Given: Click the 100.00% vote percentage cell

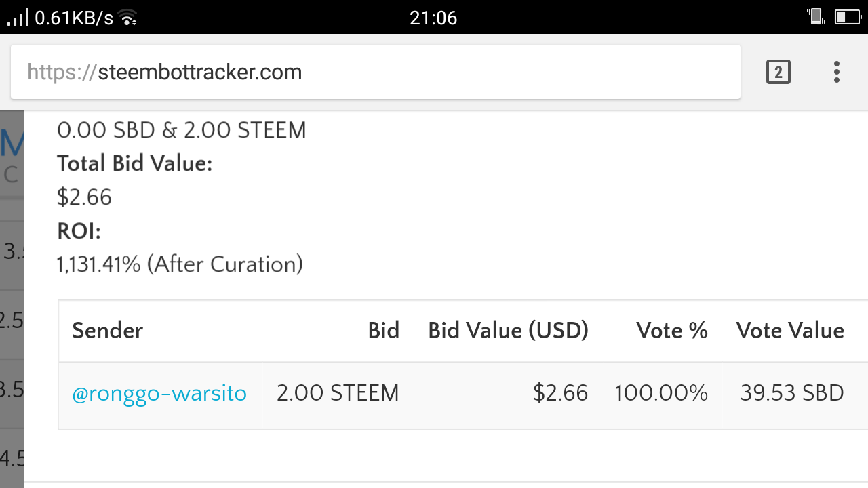Looking at the screenshot, I should [x=661, y=393].
